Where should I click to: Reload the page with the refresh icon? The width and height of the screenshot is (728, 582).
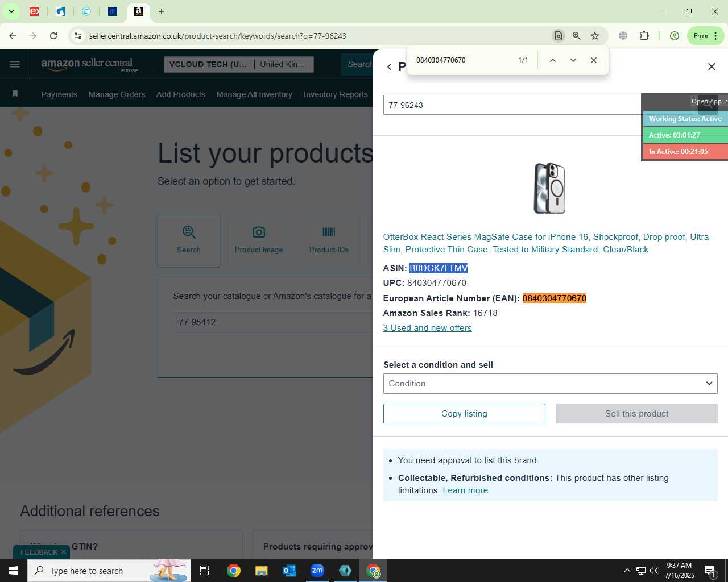point(53,36)
